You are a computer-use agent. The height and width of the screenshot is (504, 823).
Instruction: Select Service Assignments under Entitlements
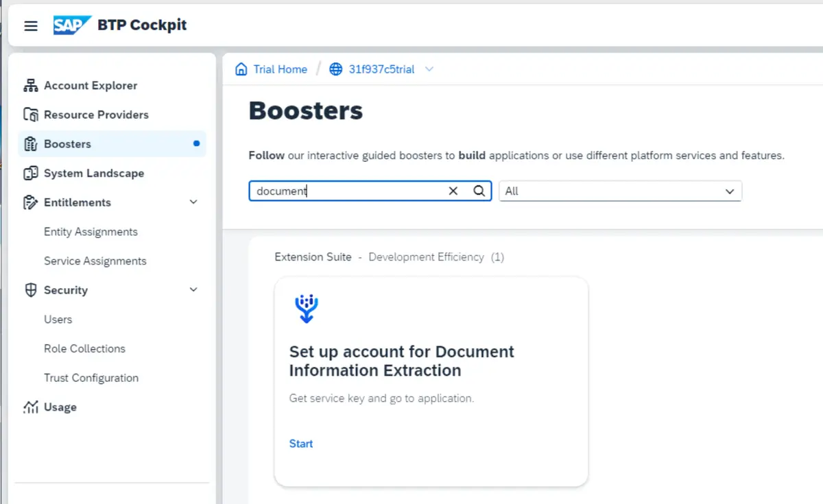pyautogui.click(x=95, y=261)
